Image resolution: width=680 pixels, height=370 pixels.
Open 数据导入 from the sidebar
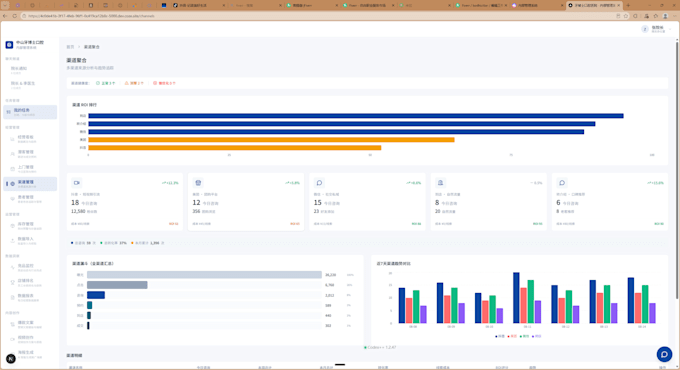[30, 240]
